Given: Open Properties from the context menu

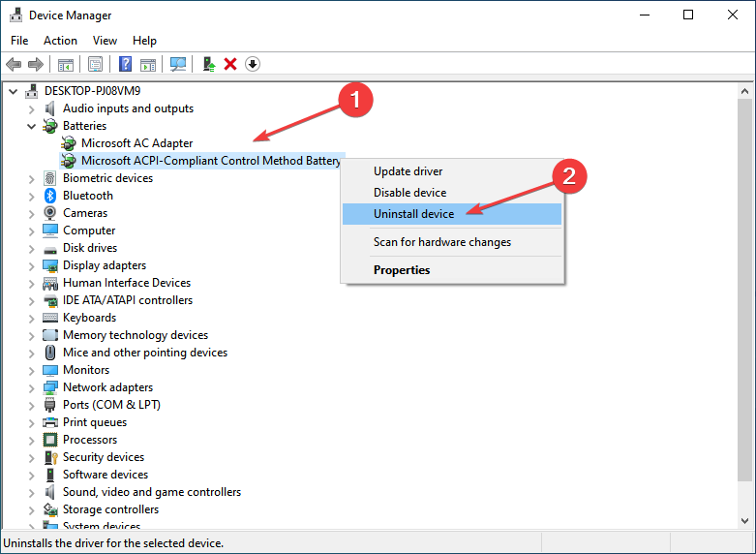Looking at the screenshot, I should 452,270.
